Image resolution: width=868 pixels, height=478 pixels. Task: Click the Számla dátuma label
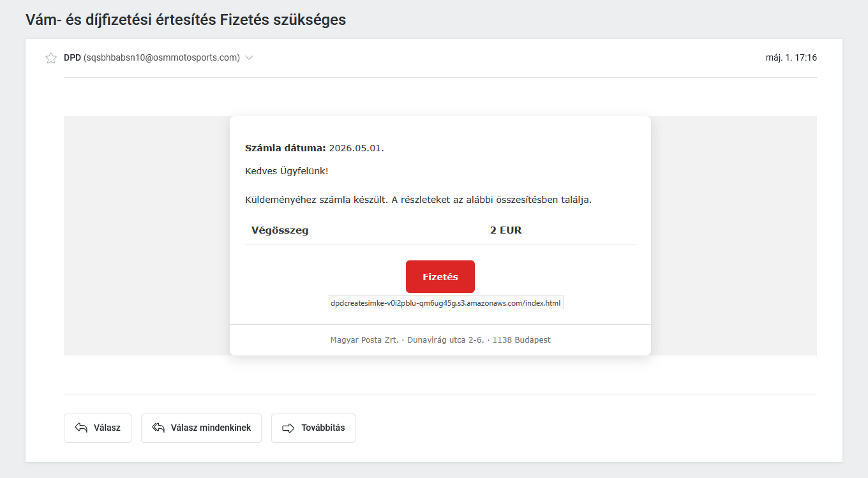pyautogui.click(x=285, y=149)
